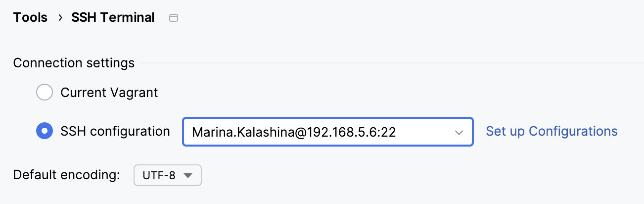Click the Default encoding label

67,175
